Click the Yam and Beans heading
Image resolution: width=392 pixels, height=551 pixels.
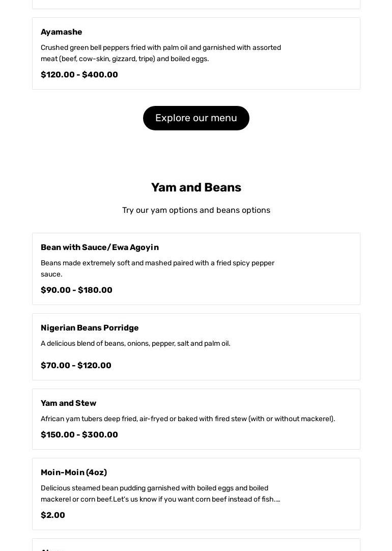(196, 187)
